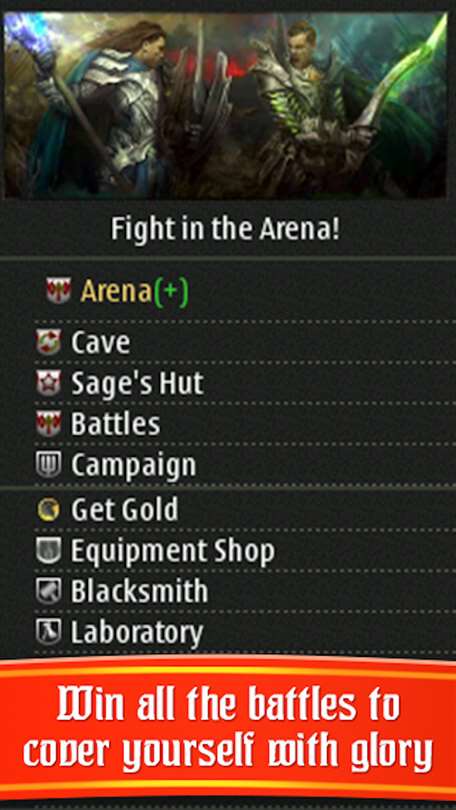
Task: Click the Arena shield icon
Action: click(x=58, y=291)
